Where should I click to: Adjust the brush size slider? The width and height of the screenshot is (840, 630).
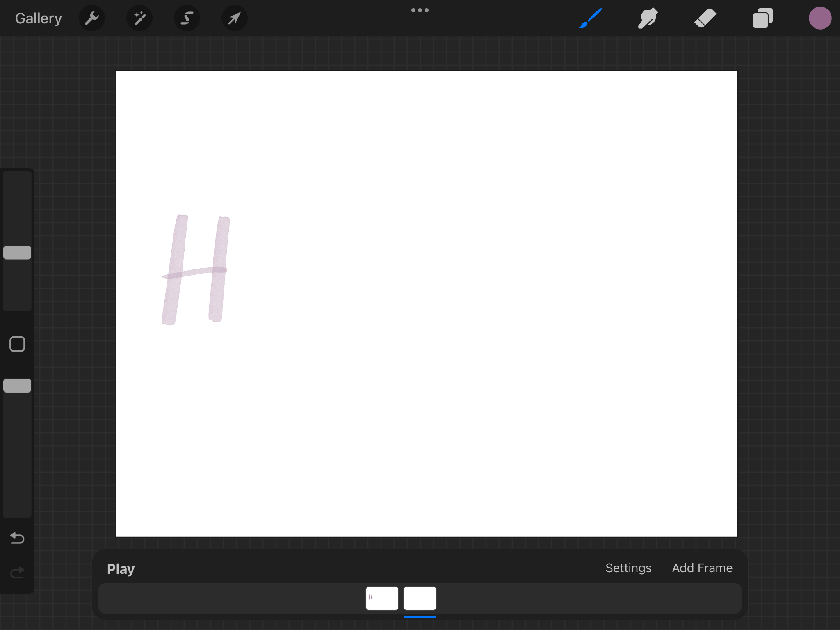coord(17,252)
